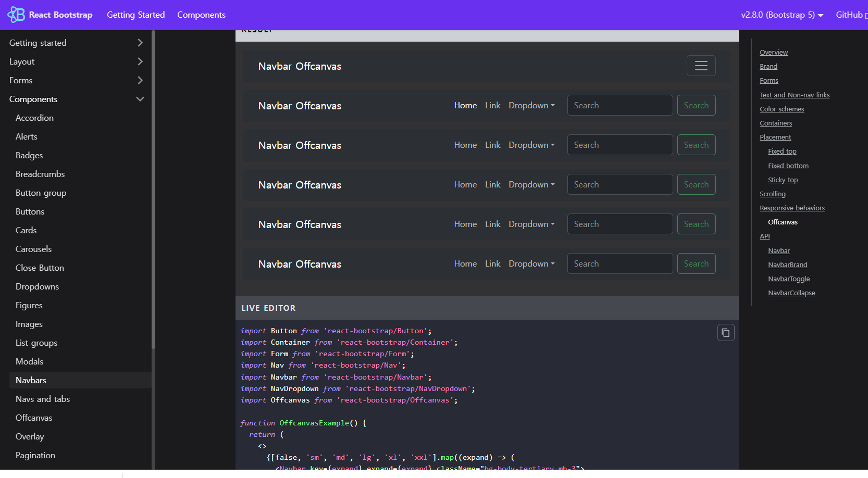Click the Search field in fourth navbar

[620, 184]
